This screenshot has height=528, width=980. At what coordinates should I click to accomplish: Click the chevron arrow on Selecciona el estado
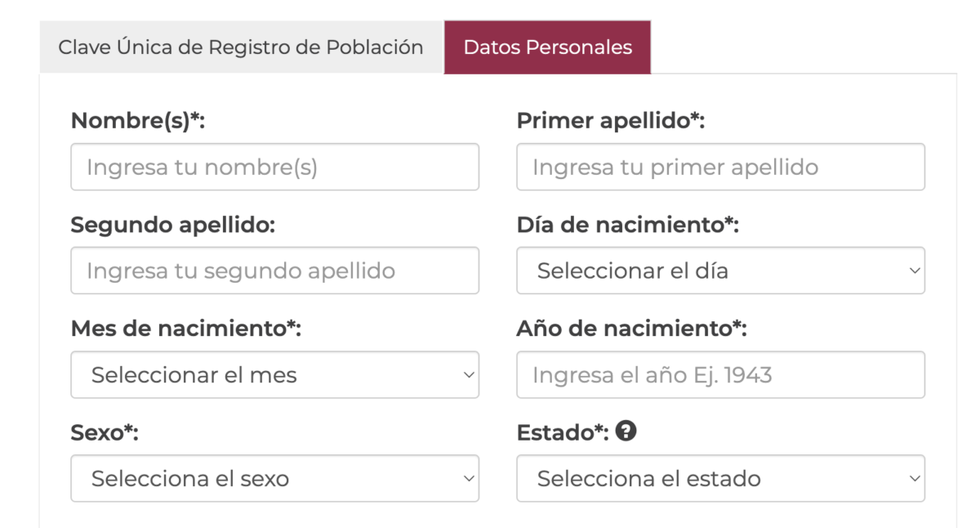(915, 478)
